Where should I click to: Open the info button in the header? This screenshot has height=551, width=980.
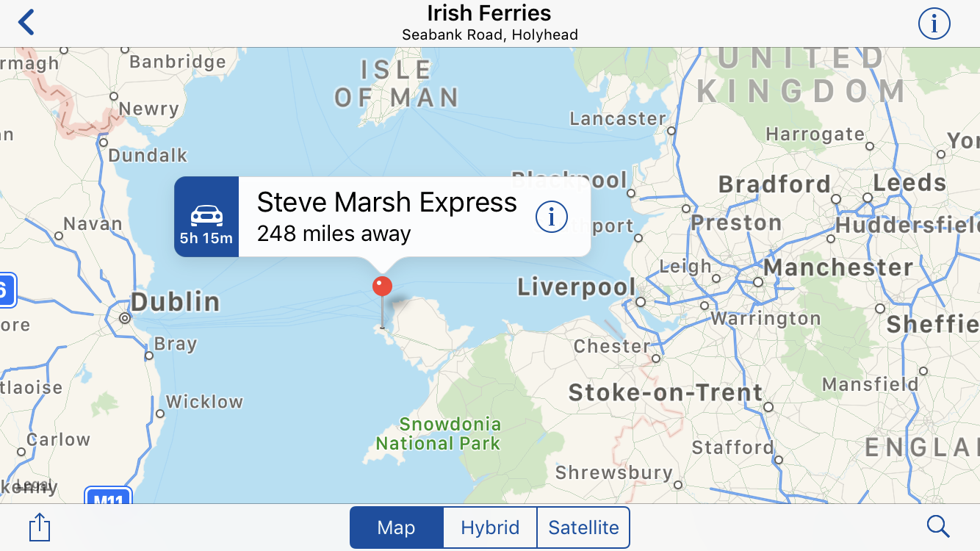coord(934,24)
